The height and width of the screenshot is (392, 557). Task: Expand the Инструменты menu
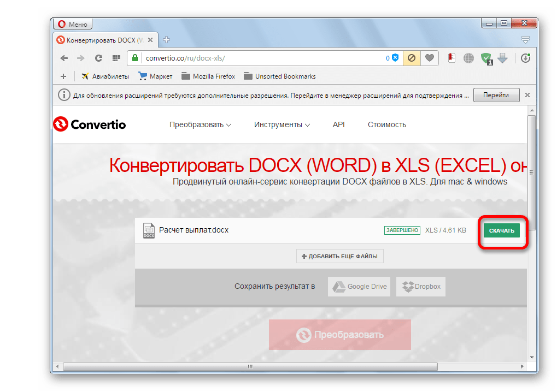[x=282, y=125]
